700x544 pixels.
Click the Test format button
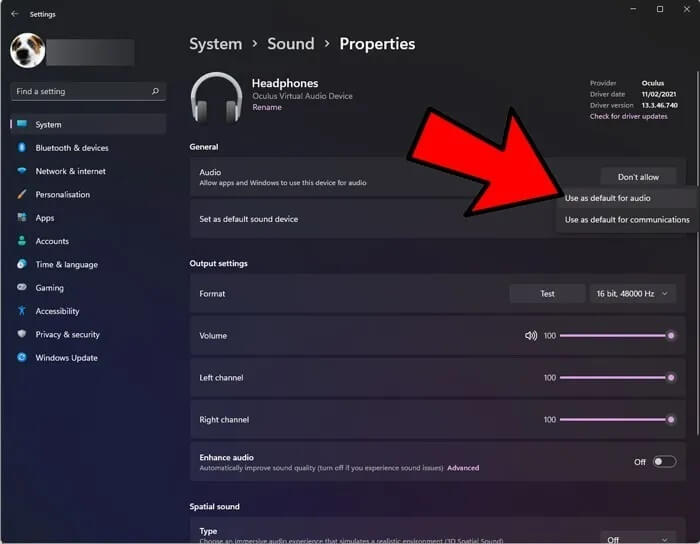[547, 294]
